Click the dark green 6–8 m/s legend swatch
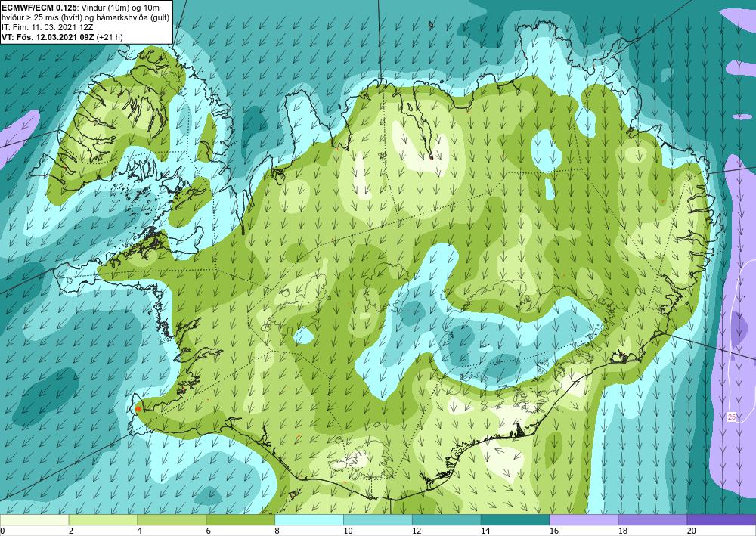 click(x=240, y=520)
